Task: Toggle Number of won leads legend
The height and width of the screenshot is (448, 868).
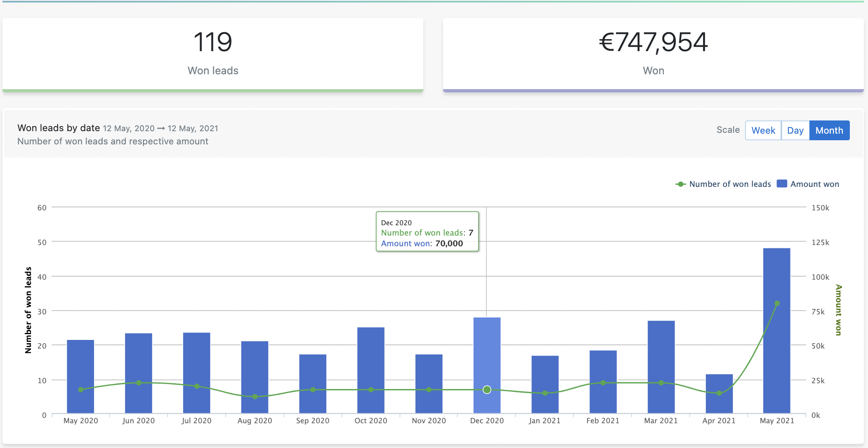Action: 730,184
